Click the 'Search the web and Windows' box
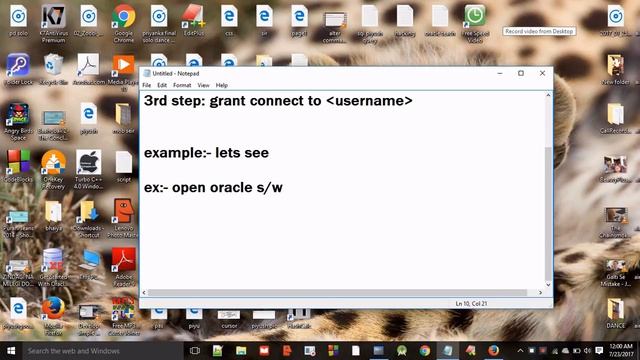The width and height of the screenshot is (640, 360). point(102,351)
